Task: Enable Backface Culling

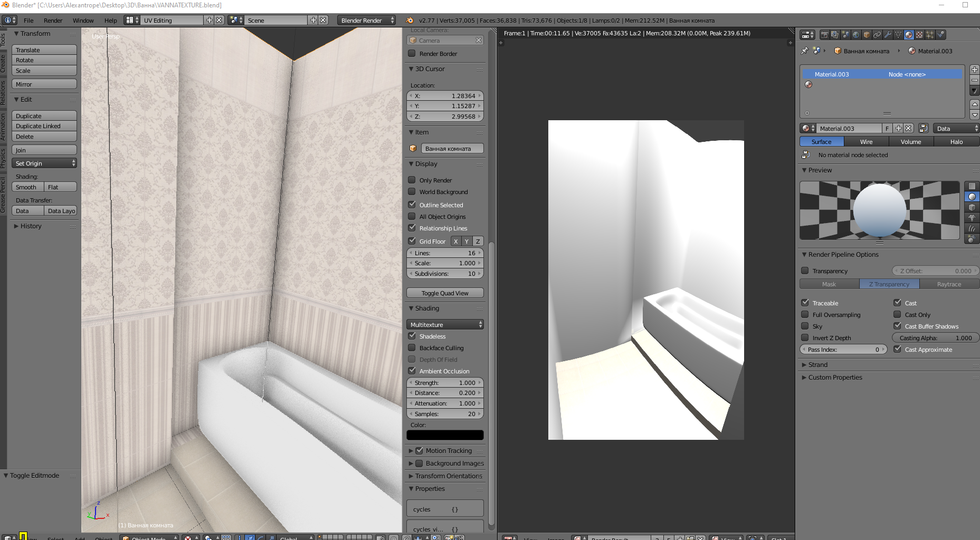Action: point(412,348)
